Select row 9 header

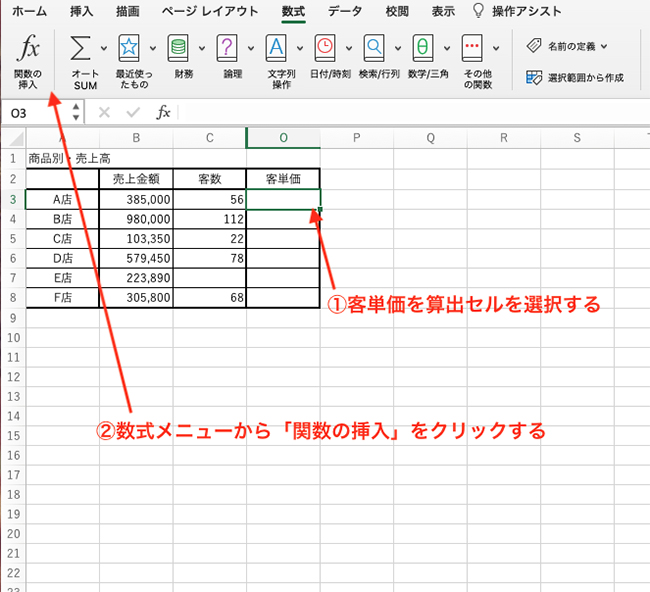point(13,318)
